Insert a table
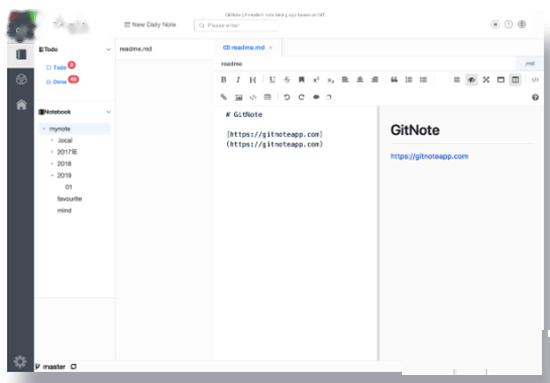The image size is (550, 383). click(267, 97)
